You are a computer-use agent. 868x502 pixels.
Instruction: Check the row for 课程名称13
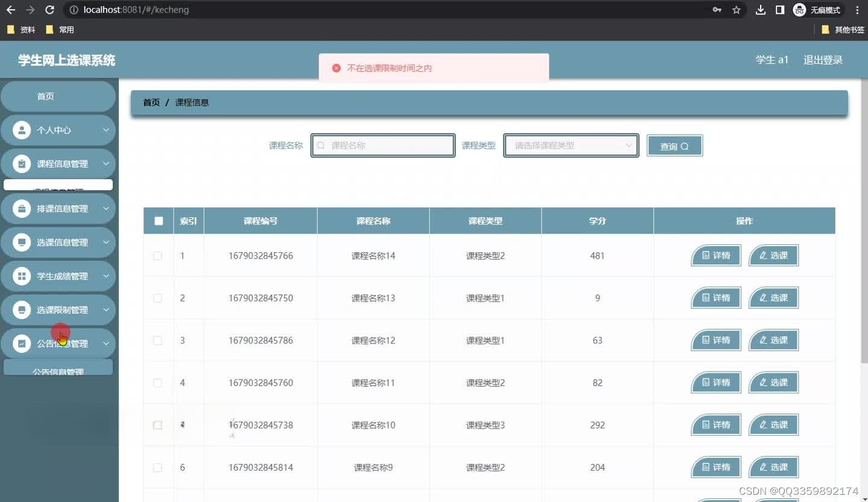[157, 298]
